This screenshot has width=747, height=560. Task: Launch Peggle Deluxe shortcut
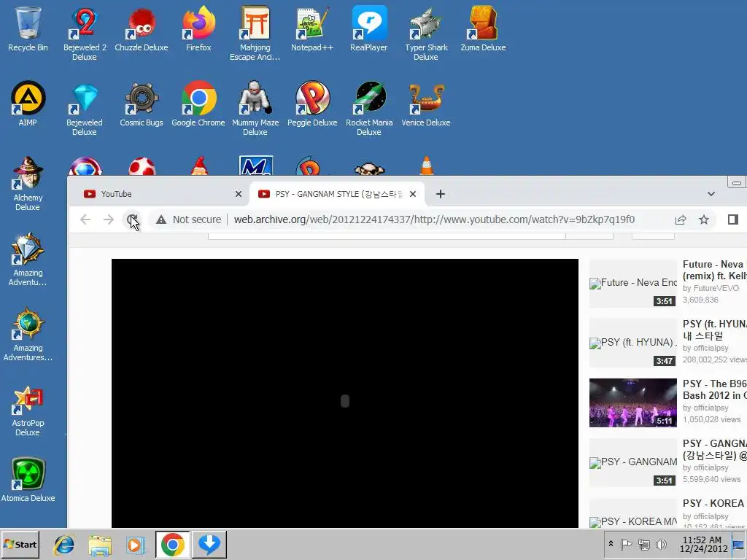pyautogui.click(x=312, y=104)
